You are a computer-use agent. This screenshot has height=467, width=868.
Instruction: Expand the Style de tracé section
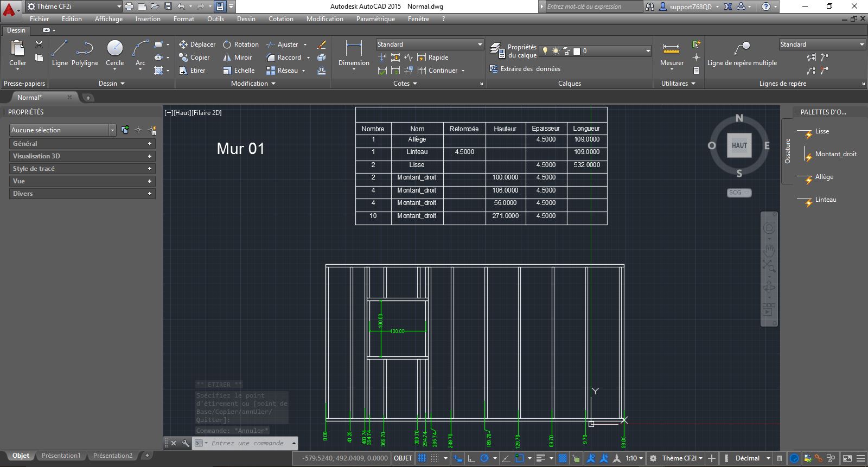(x=82, y=169)
